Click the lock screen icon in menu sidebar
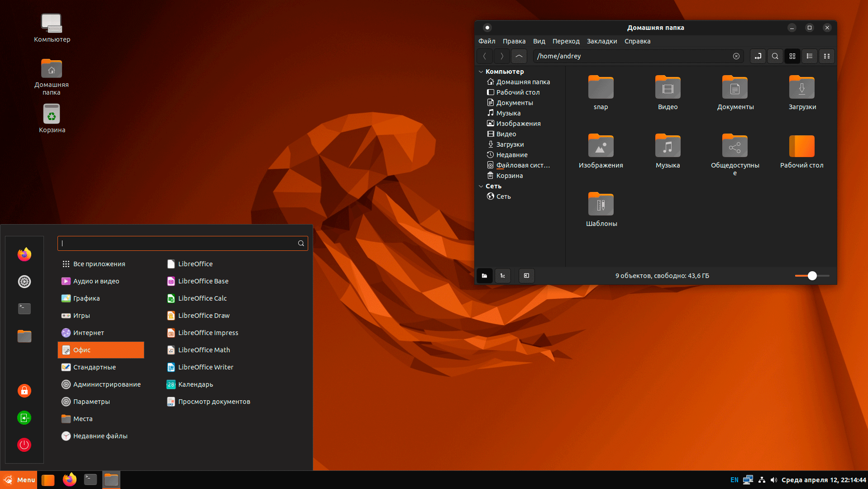868x489 pixels. pos(24,390)
